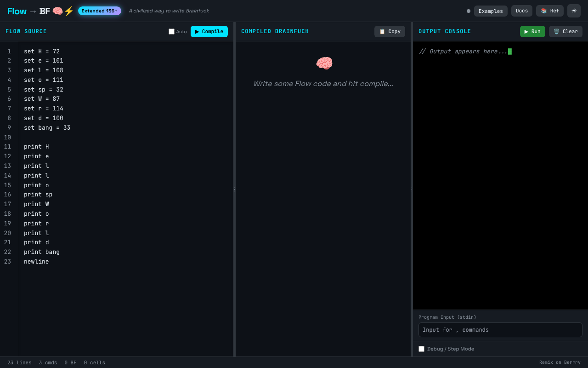Click the line 'set e = 101'

coord(44,61)
